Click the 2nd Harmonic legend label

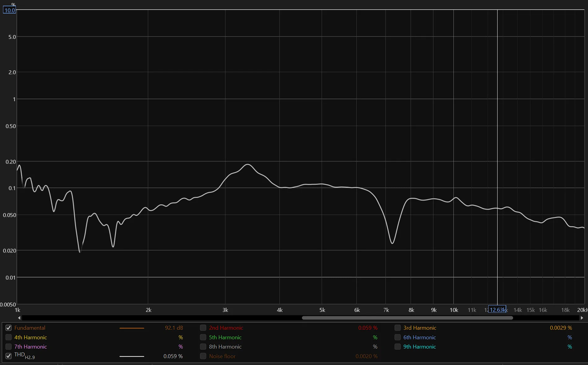point(226,328)
